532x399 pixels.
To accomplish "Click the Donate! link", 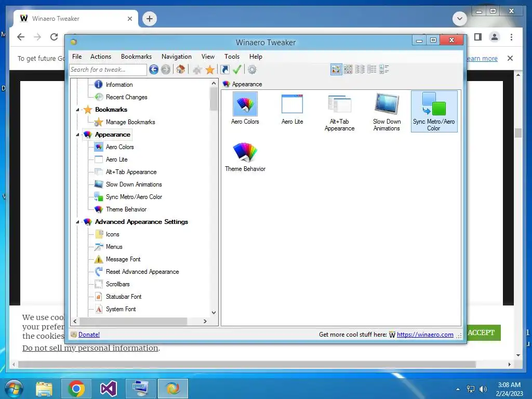I will (x=89, y=335).
